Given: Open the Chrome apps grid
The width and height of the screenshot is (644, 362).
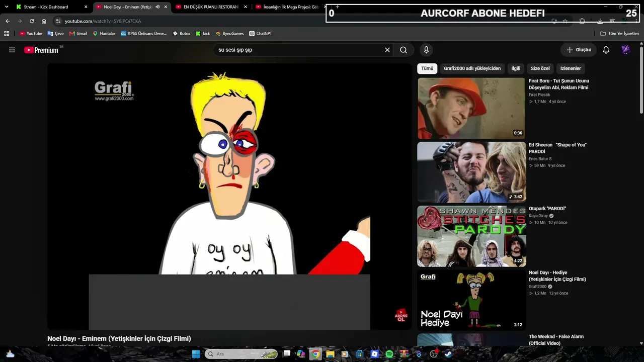Looking at the screenshot, I should 7,34.
